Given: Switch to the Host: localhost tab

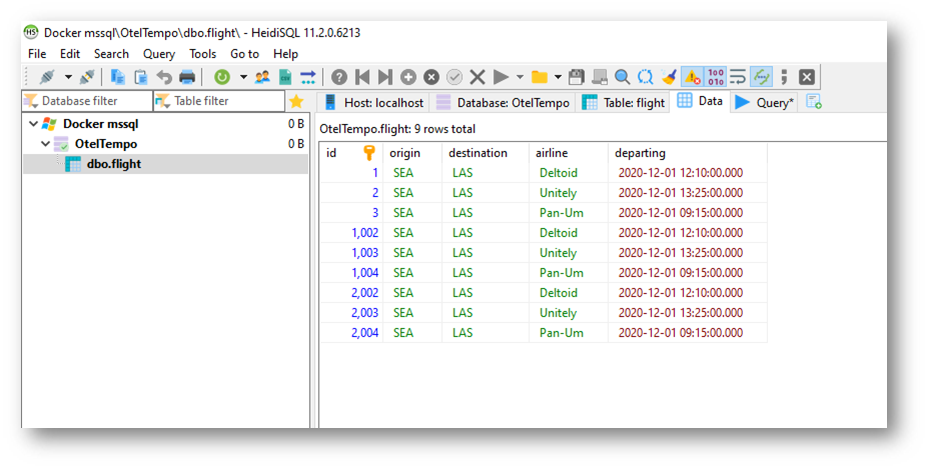Looking at the screenshot, I should click(x=374, y=103).
